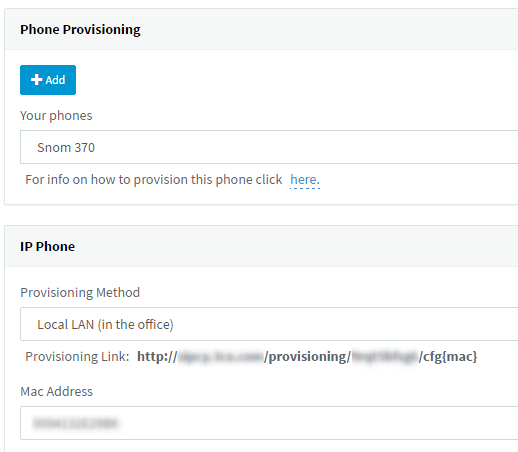Follow the 'here.' provisioning info link
This screenshot has width=518, height=452.
[x=305, y=180]
